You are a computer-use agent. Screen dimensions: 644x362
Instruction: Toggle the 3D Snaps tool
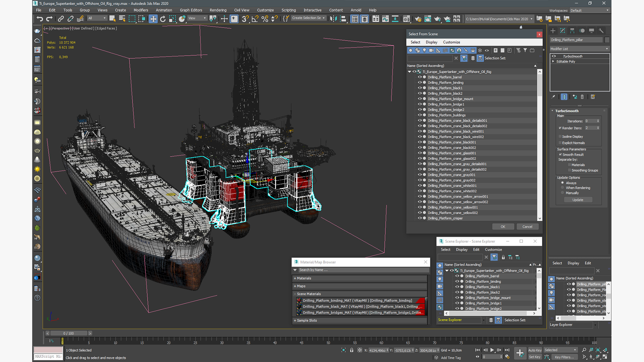click(x=245, y=19)
